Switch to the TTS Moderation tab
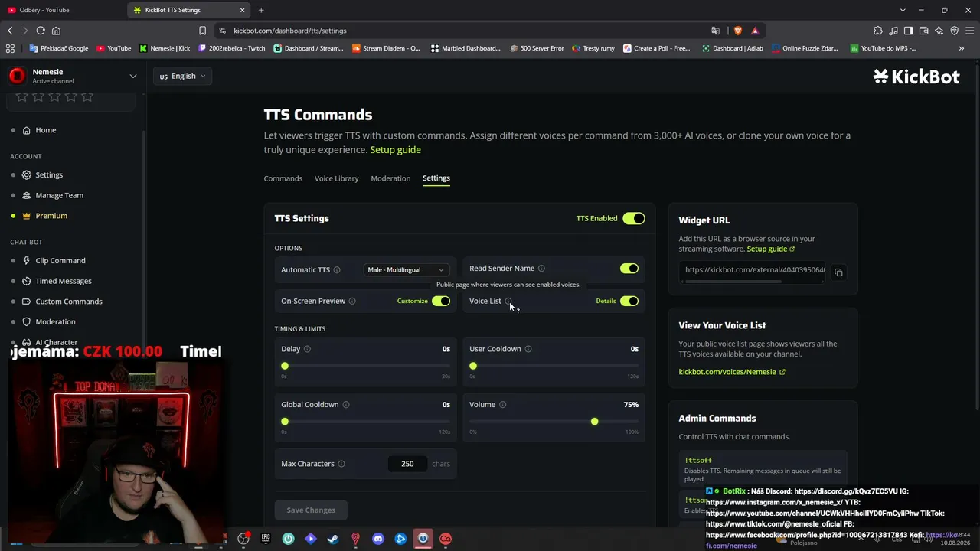 [x=390, y=178]
